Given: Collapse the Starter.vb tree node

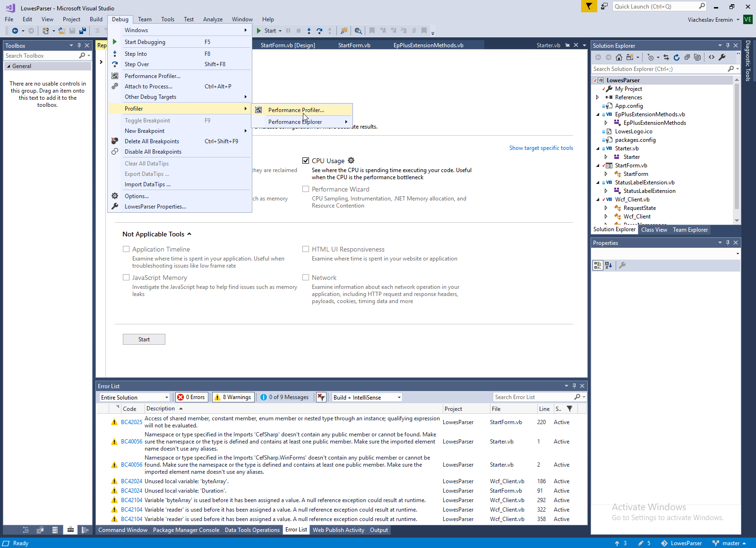Looking at the screenshot, I should tap(598, 148).
